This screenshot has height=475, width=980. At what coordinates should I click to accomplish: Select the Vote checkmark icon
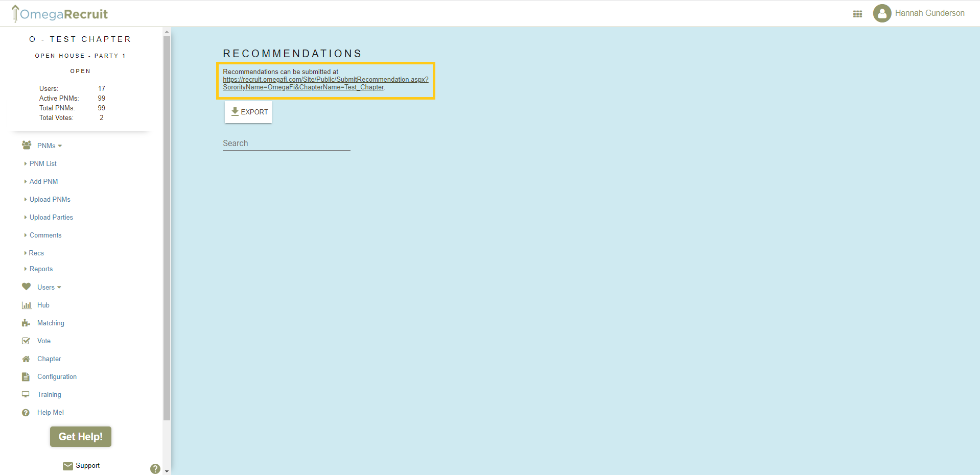point(26,341)
